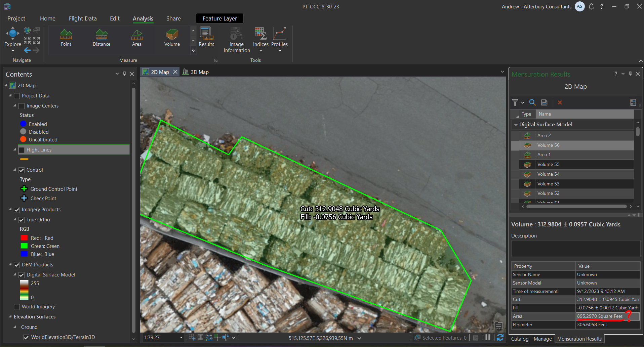
Task: Open the Flight Data ribbon tab
Action: click(x=82, y=18)
